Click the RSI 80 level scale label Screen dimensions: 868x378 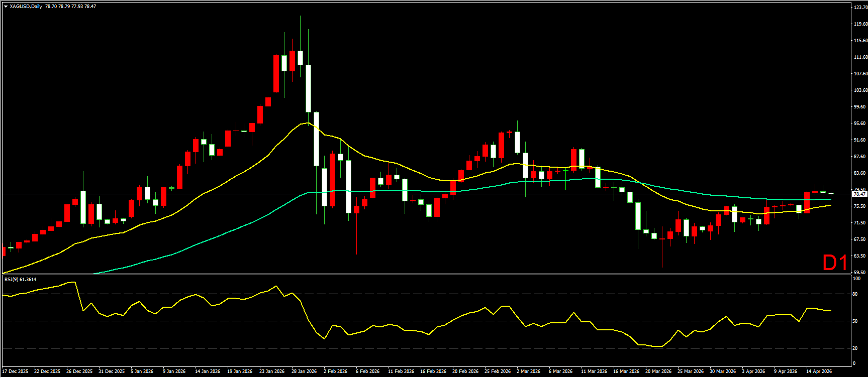point(855,294)
